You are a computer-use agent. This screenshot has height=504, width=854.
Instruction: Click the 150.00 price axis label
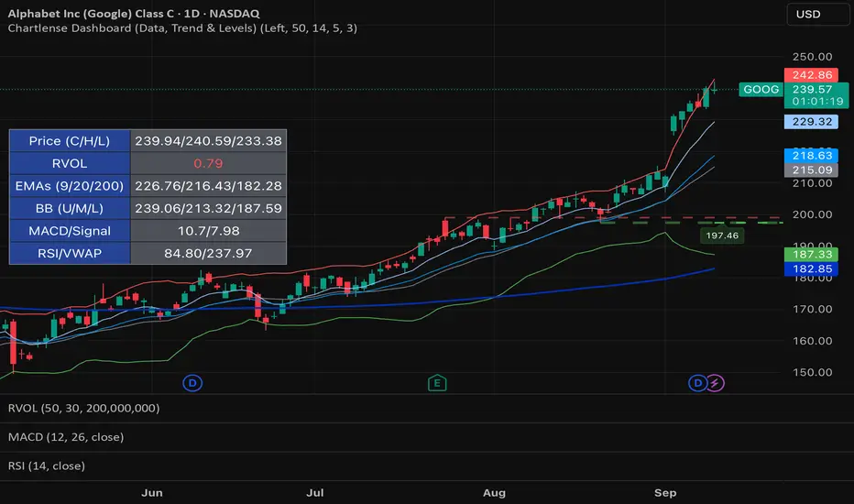click(x=812, y=372)
